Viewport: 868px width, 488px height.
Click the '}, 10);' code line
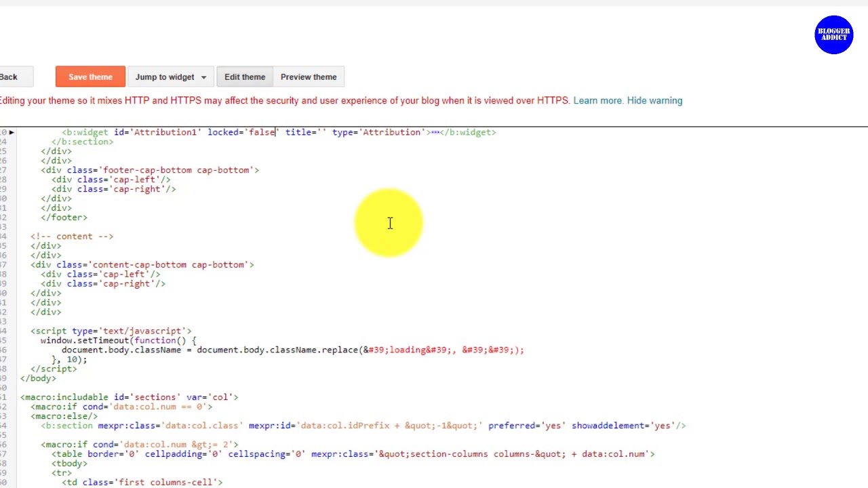69,360
